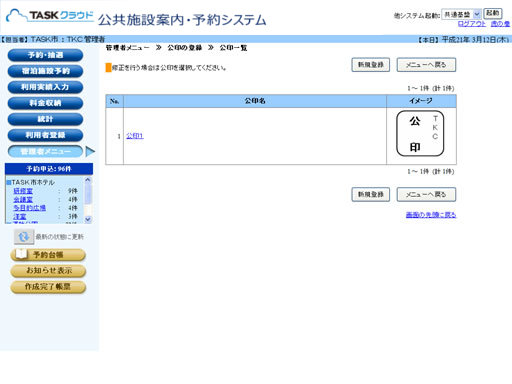
Task: Open the 会議室 reservation link
Action: (23, 199)
